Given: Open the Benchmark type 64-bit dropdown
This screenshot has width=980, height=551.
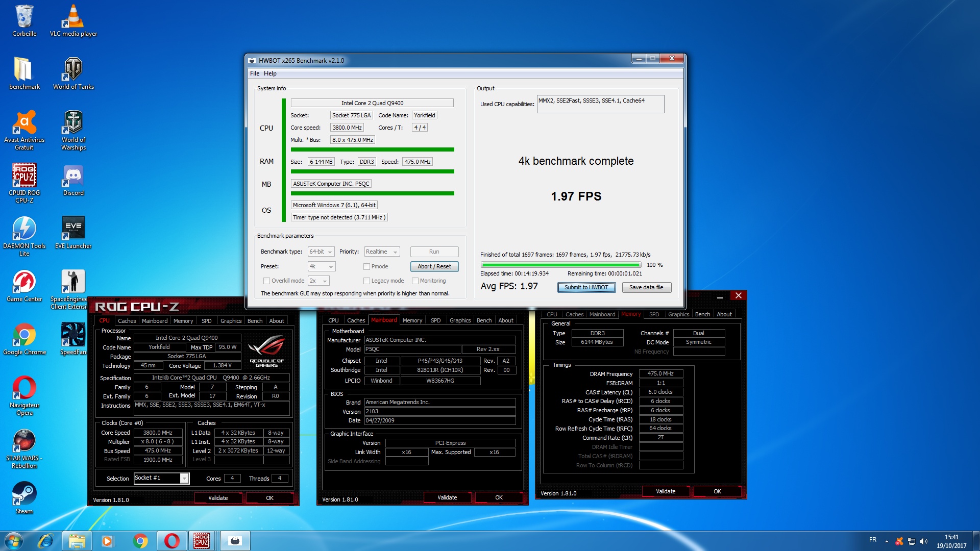Looking at the screenshot, I should pyautogui.click(x=321, y=252).
